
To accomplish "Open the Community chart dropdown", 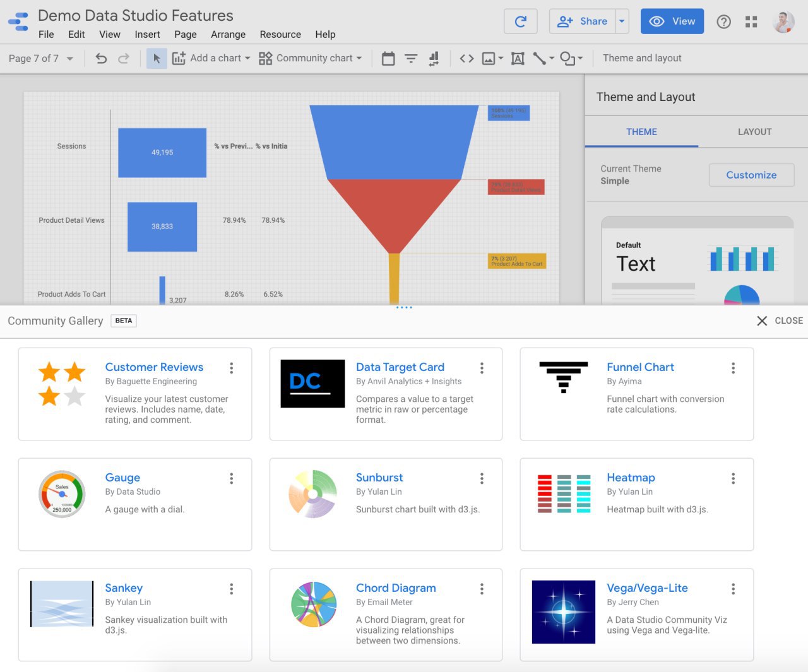I will tap(311, 58).
